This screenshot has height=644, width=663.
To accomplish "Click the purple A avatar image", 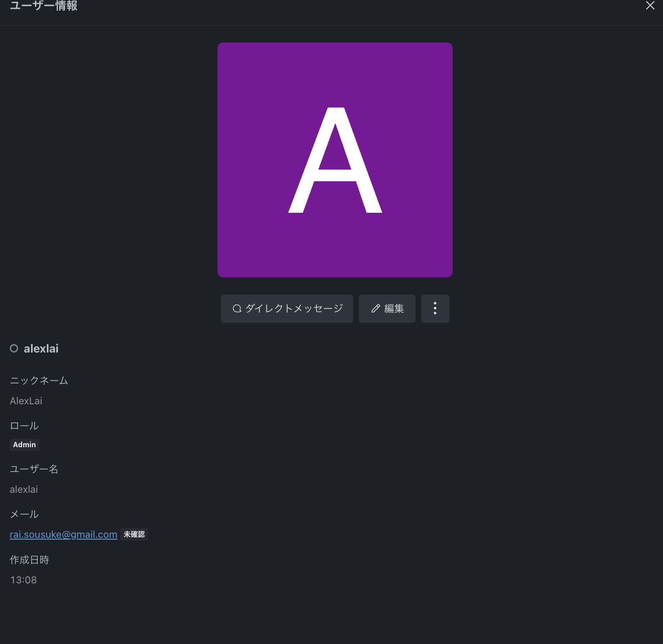I will coord(335,160).
